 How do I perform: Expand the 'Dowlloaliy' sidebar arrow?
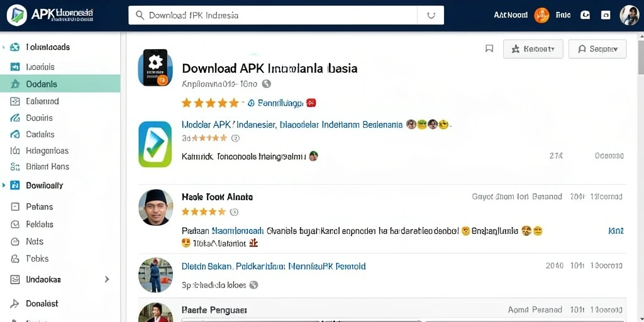(x=4, y=186)
